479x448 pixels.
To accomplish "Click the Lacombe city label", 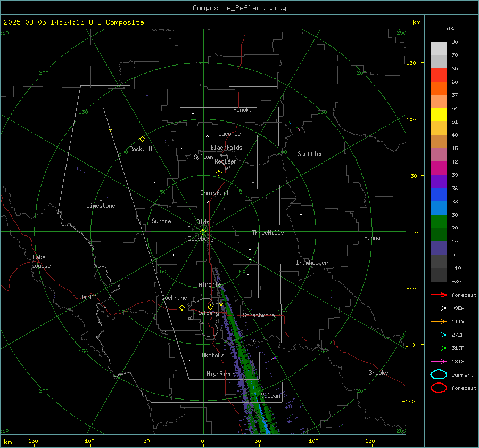I will (229, 134).
